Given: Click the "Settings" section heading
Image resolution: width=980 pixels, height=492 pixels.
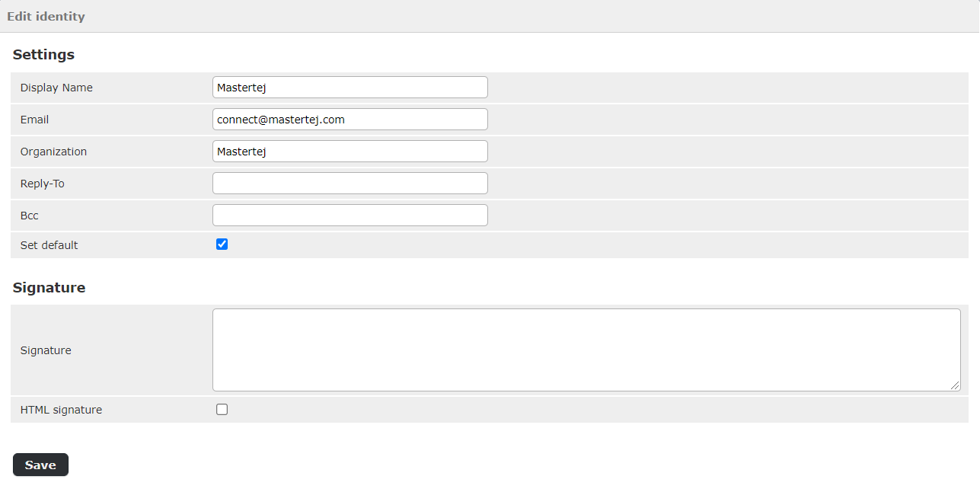Looking at the screenshot, I should (43, 55).
